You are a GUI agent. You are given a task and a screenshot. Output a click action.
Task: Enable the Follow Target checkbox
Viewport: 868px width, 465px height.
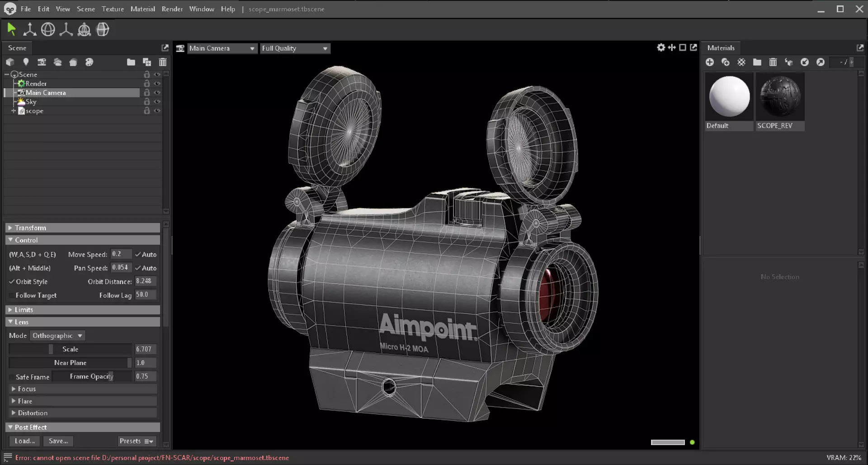(x=12, y=295)
